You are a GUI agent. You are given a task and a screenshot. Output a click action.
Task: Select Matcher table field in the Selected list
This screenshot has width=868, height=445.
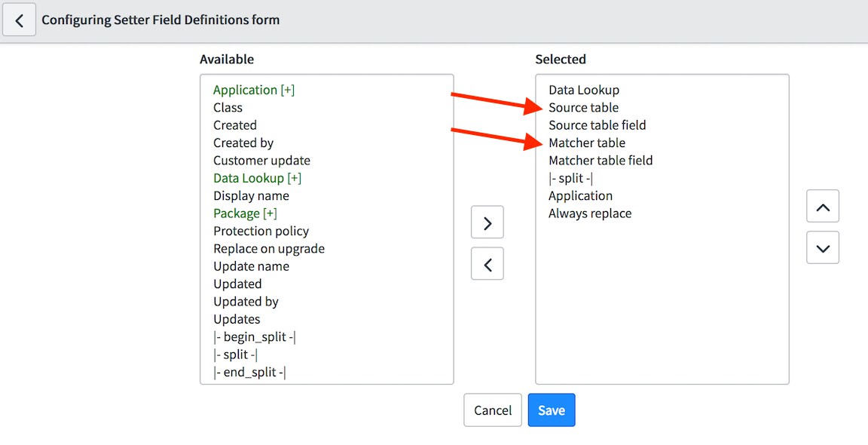click(601, 161)
